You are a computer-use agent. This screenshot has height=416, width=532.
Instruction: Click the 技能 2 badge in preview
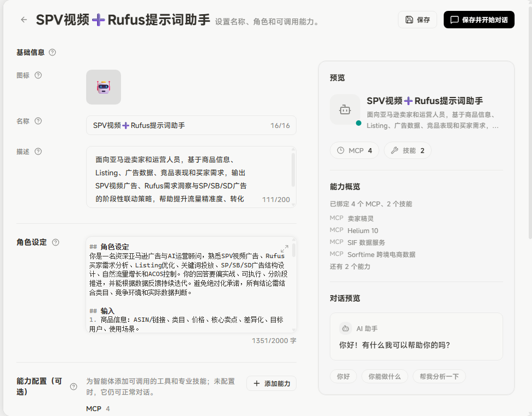point(408,150)
